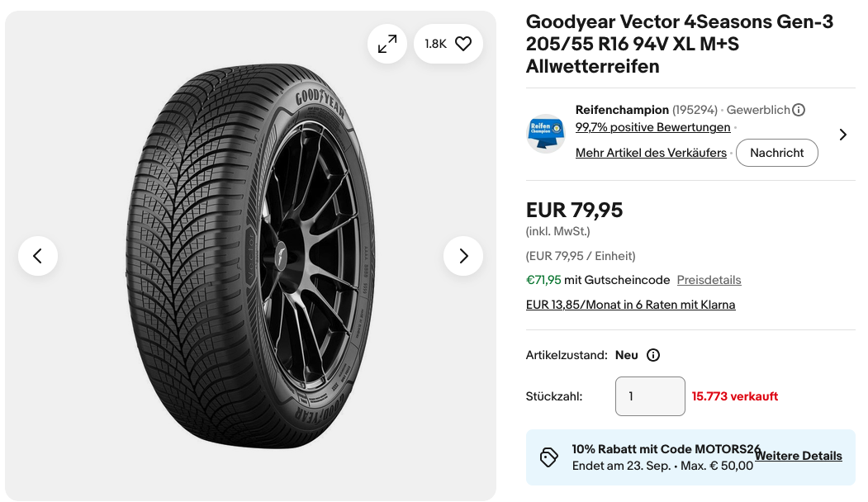Open Reifenchampion seller profile name
This screenshot has width=868, height=502.
click(x=622, y=110)
